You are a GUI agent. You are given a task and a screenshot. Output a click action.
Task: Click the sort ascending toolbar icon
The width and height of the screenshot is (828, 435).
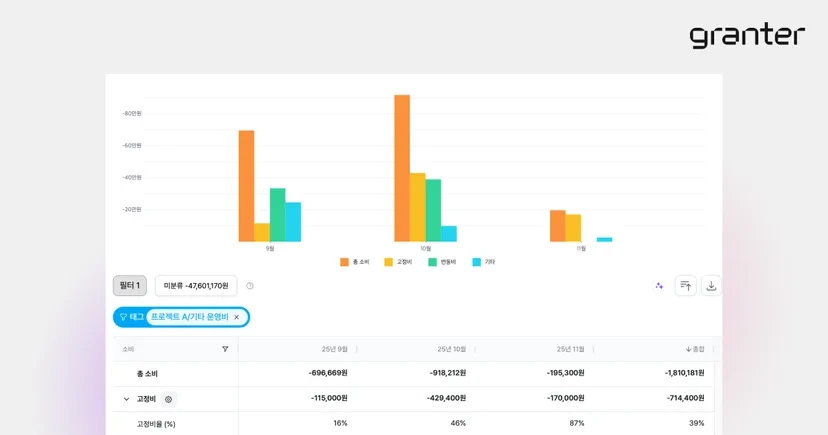(685, 286)
